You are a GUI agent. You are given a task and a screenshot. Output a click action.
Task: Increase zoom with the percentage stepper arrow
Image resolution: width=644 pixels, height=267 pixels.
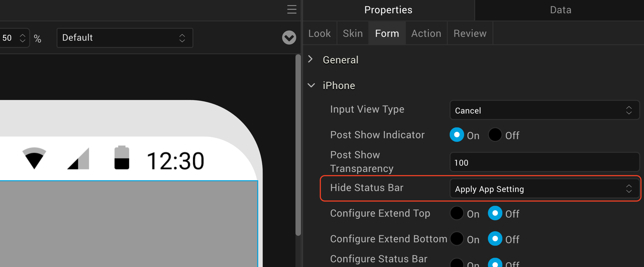[22, 35]
